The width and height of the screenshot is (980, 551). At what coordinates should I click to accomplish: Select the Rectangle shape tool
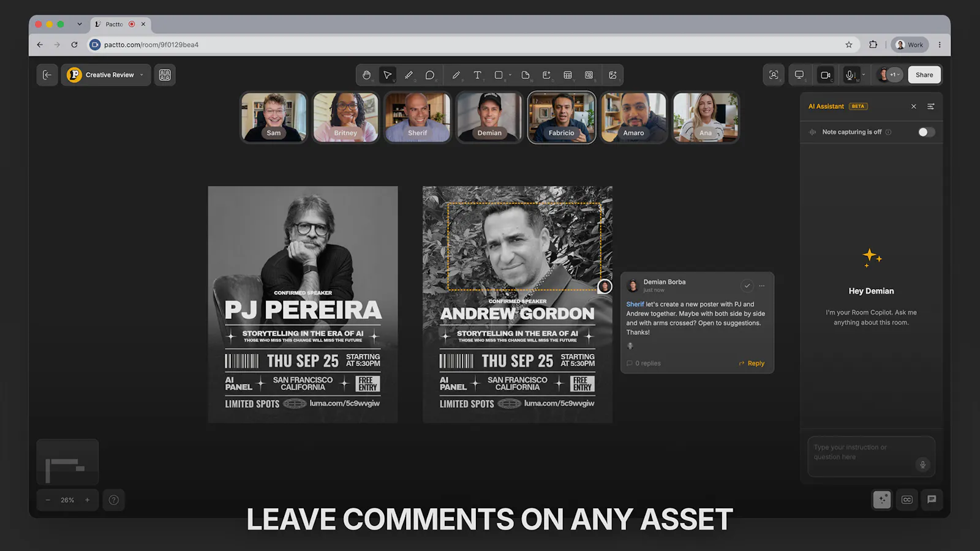pos(499,75)
